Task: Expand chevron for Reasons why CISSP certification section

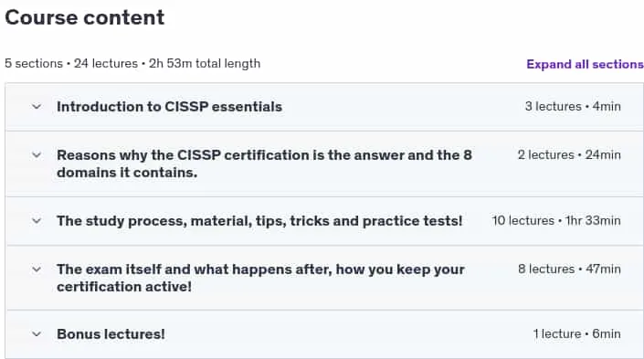Action: [37, 155]
